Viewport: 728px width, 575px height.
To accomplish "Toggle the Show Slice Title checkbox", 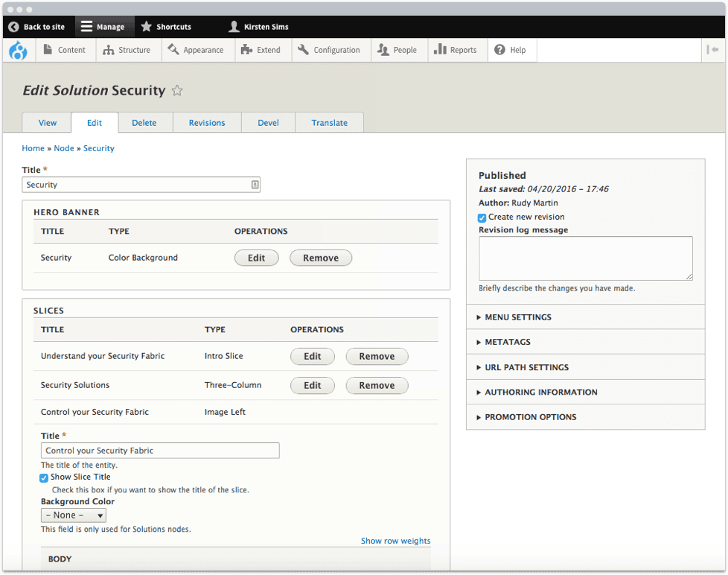I will point(44,478).
